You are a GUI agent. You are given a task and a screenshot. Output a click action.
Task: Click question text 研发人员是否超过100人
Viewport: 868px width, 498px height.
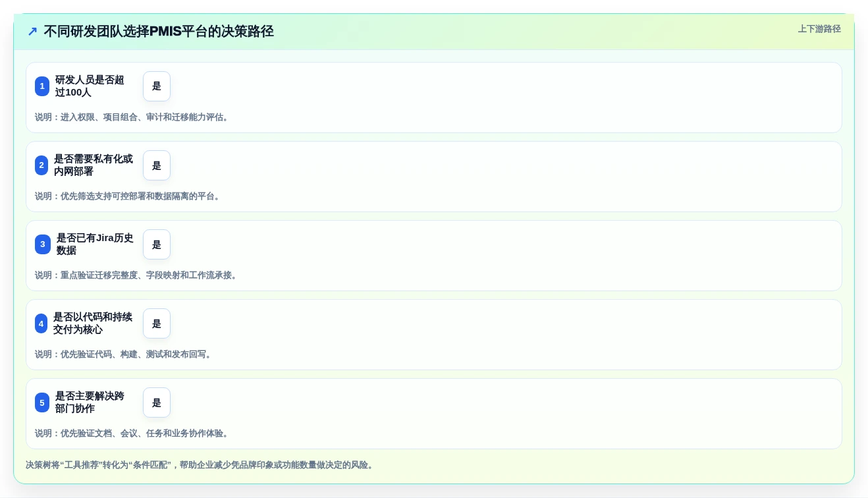[90, 86]
